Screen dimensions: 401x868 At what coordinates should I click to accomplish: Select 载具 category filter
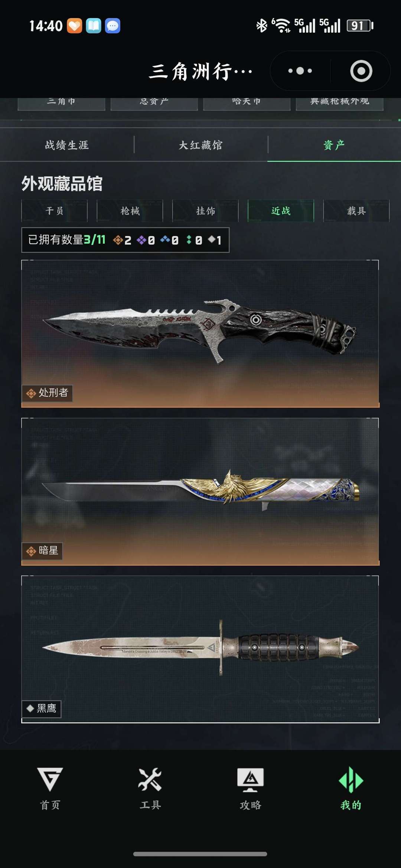[356, 211]
